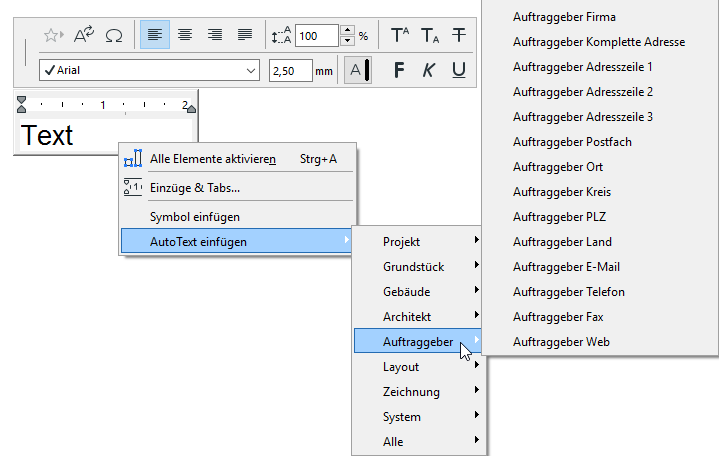Screen dimensions: 719x456
Task: Toggle underline formatting
Action: 459,70
